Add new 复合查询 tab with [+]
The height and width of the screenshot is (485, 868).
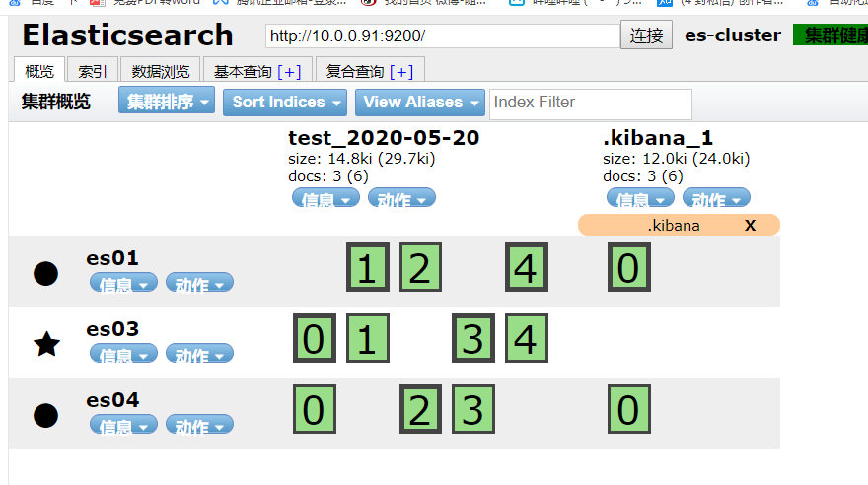coord(401,72)
